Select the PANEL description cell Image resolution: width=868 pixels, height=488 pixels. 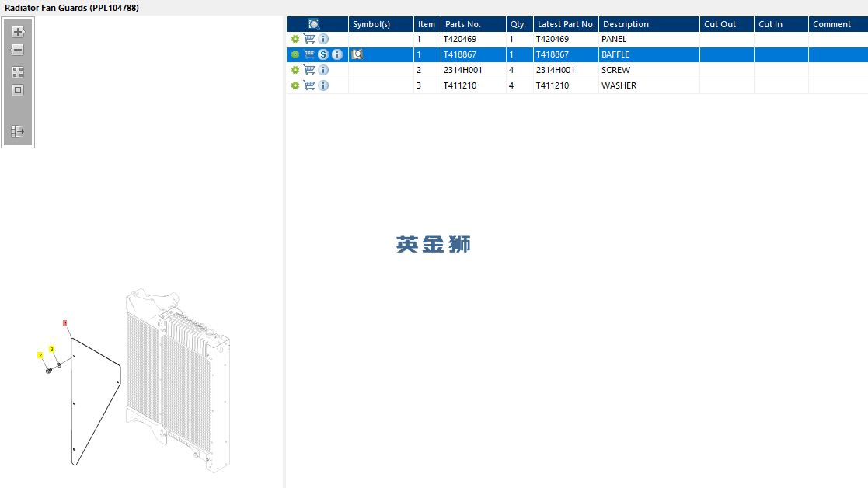tap(649, 39)
